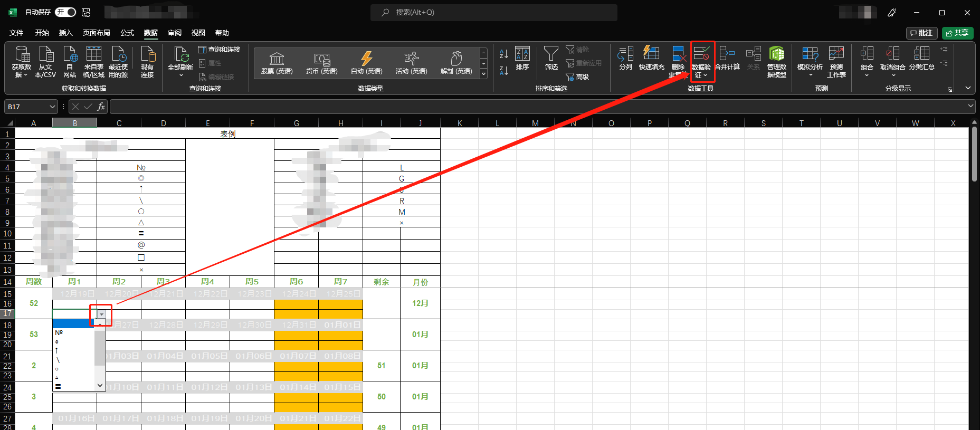
Task: Click in the formula bar
Action: coord(538,107)
